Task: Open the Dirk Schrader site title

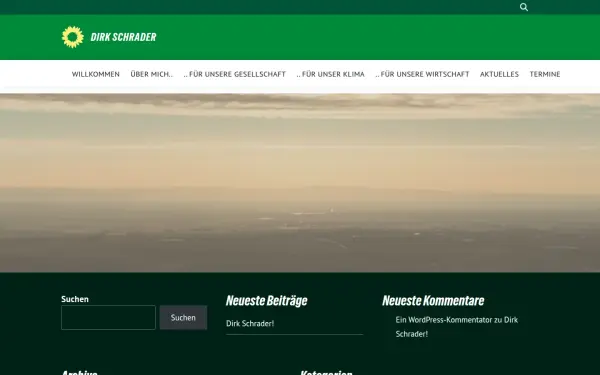Action: pyautogui.click(x=123, y=37)
